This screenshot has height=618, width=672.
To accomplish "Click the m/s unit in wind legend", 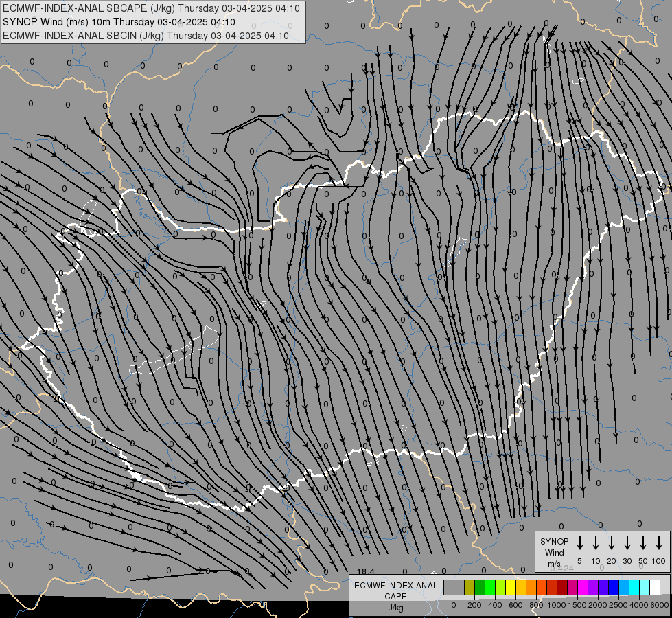I will 554,564.
